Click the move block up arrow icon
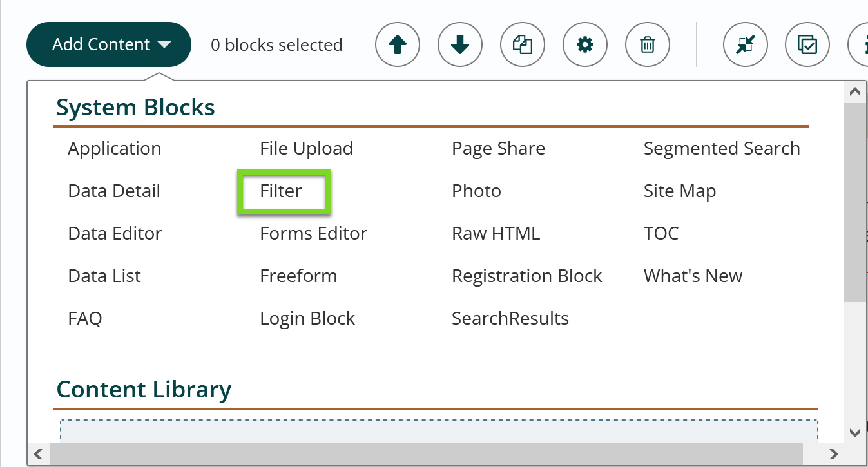 [x=398, y=44]
